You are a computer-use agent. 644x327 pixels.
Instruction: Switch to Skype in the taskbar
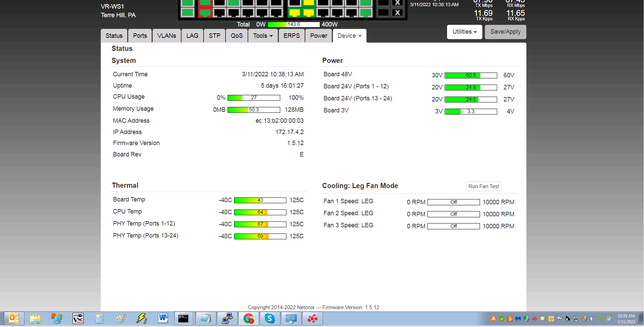click(x=270, y=319)
